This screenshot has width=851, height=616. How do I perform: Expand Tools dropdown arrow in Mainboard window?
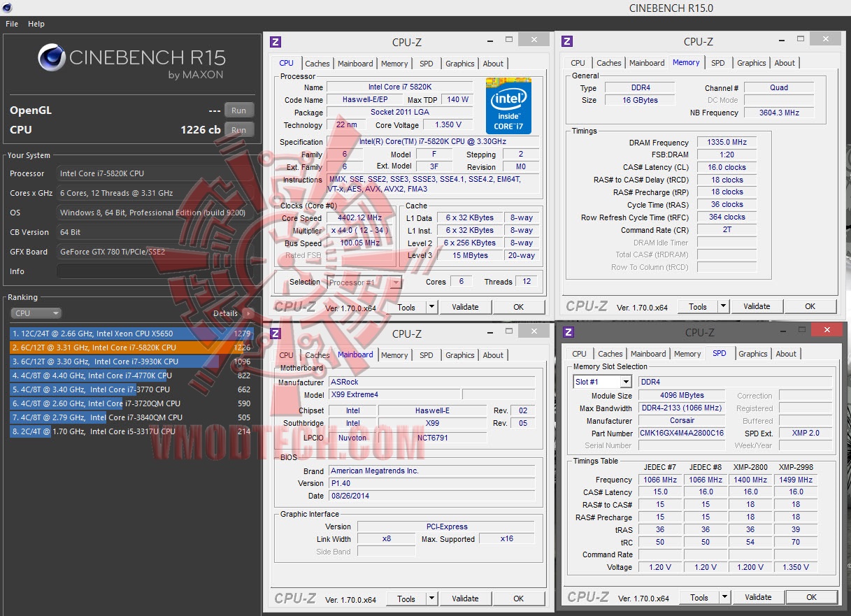coord(431,599)
